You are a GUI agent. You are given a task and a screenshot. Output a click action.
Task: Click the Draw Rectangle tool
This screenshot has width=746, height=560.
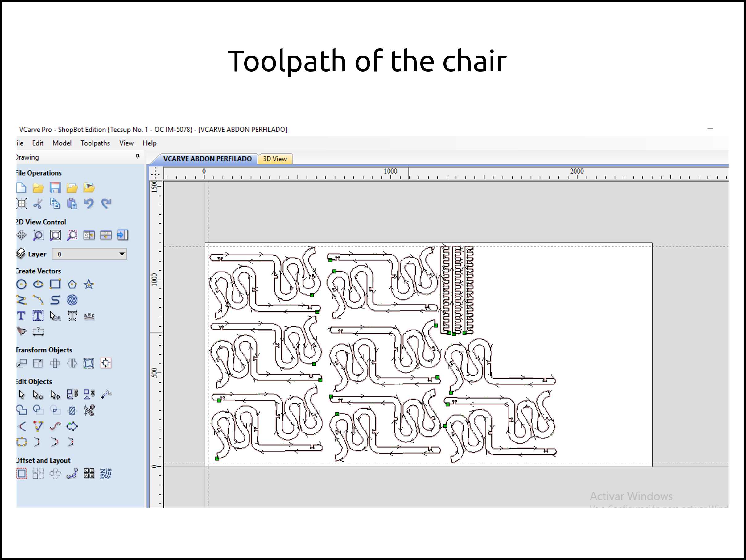(55, 284)
